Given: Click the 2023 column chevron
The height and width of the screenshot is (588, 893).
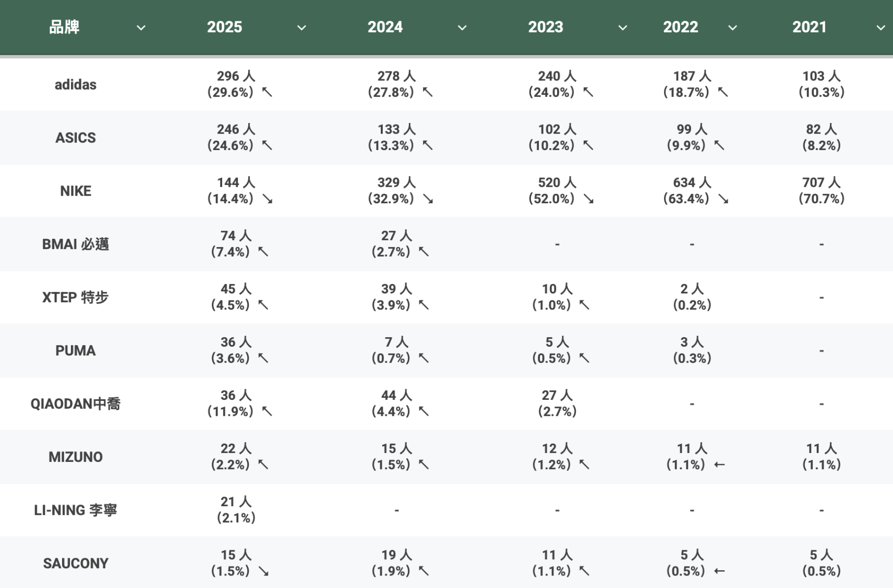Looking at the screenshot, I should point(622,28).
